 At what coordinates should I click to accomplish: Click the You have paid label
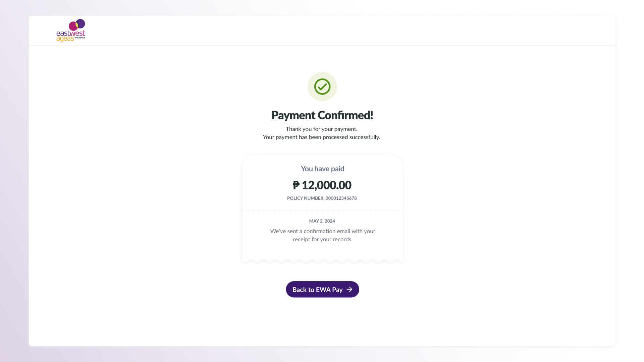pos(322,169)
